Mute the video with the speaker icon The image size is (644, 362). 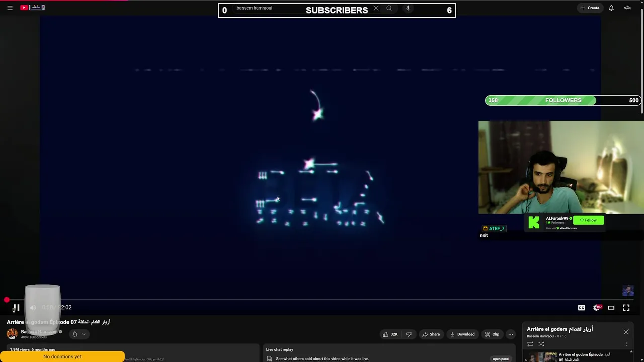(x=33, y=307)
